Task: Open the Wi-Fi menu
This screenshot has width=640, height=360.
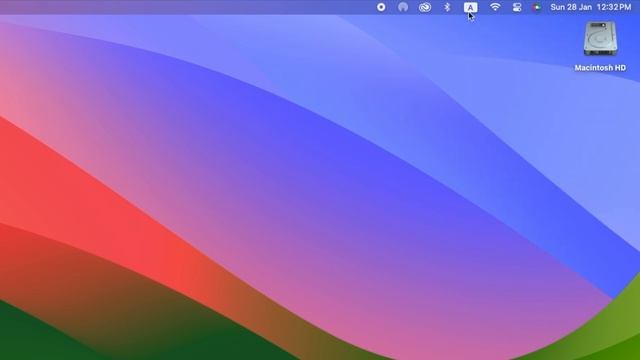Action: pos(495,7)
